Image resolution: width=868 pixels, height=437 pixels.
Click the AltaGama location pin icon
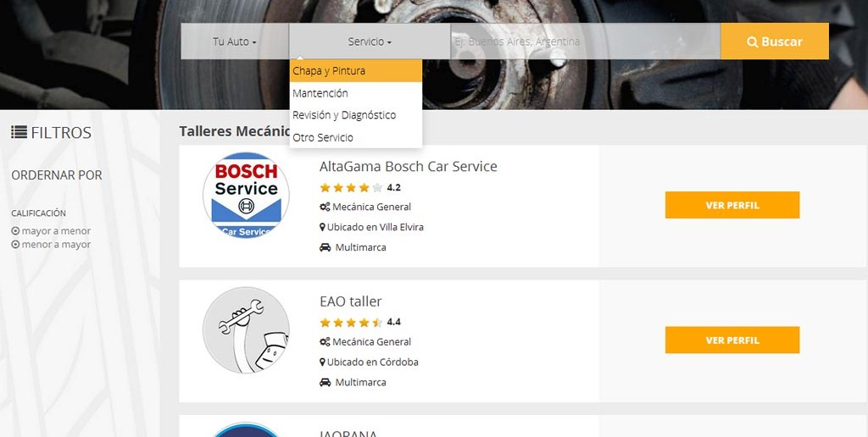point(322,227)
